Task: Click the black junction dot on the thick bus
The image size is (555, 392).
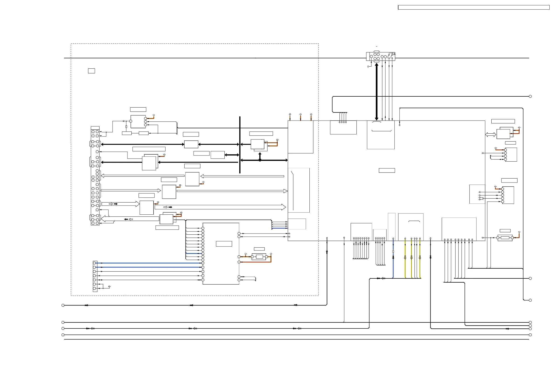Action: tap(260, 160)
